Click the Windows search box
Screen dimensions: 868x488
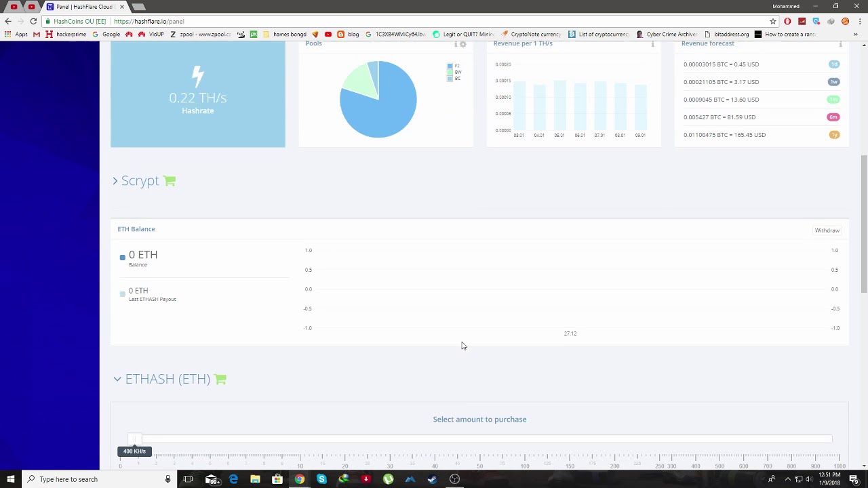[x=99, y=479]
